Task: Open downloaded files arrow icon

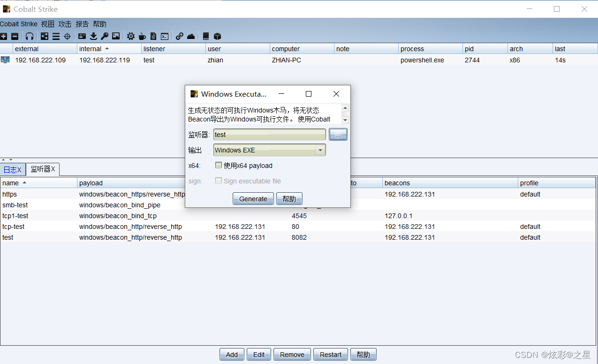Action: [93, 36]
